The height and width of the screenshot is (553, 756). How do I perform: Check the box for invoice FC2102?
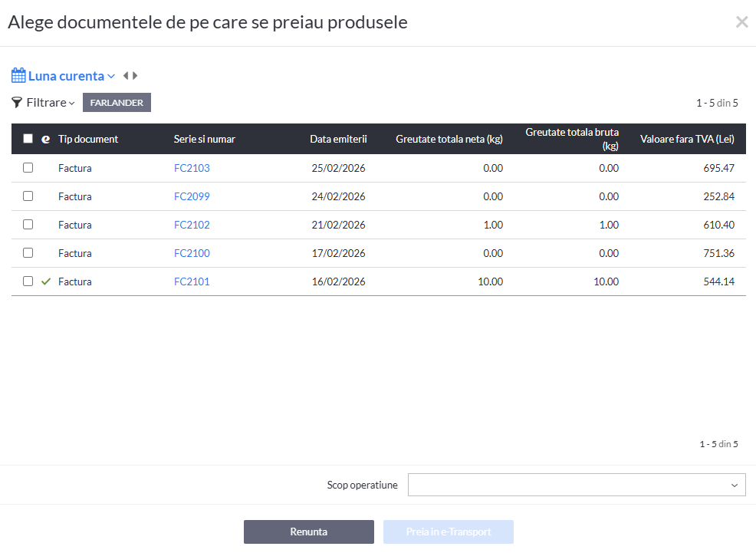click(x=28, y=225)
